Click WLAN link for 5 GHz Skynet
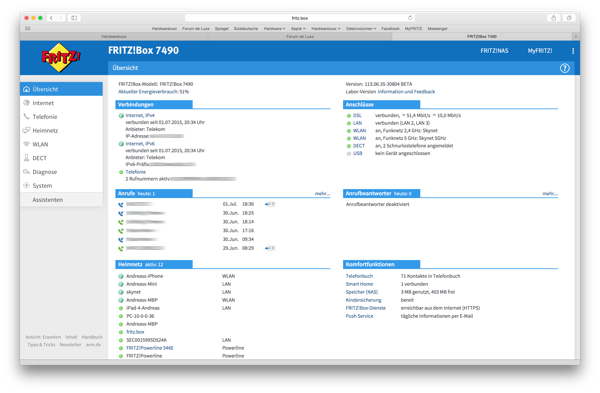 coord(359,138)
